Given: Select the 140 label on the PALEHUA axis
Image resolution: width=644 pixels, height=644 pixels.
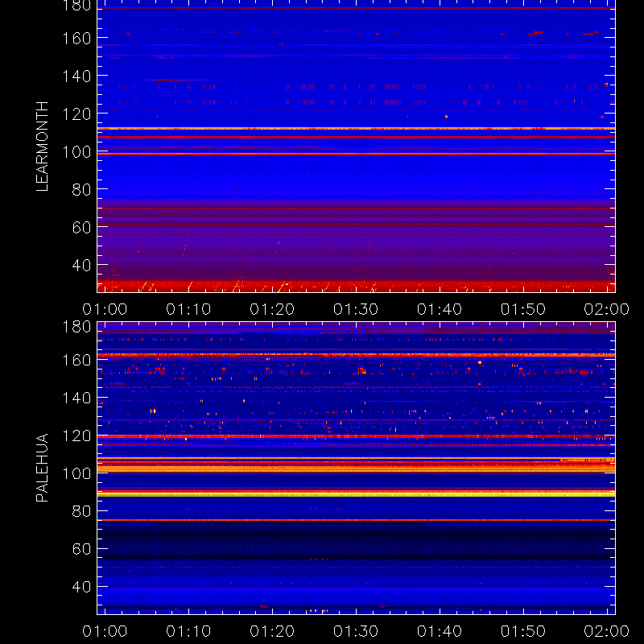Looking at the screenshot, I should coord(76,398).
